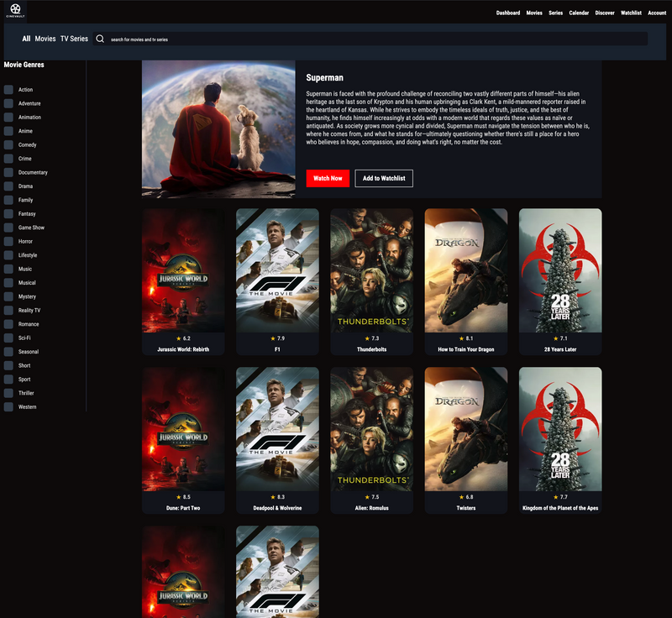The height and width of the screenshot is (618, 672).
Task: Select the Comedy genre checkbox
Action: tap(8, 144)
